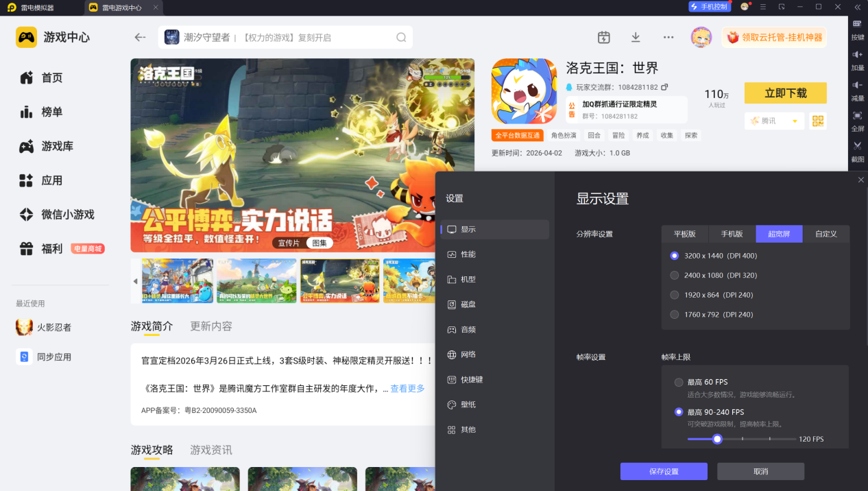
Task: Click the search magnifier icon
Action: 401,37
